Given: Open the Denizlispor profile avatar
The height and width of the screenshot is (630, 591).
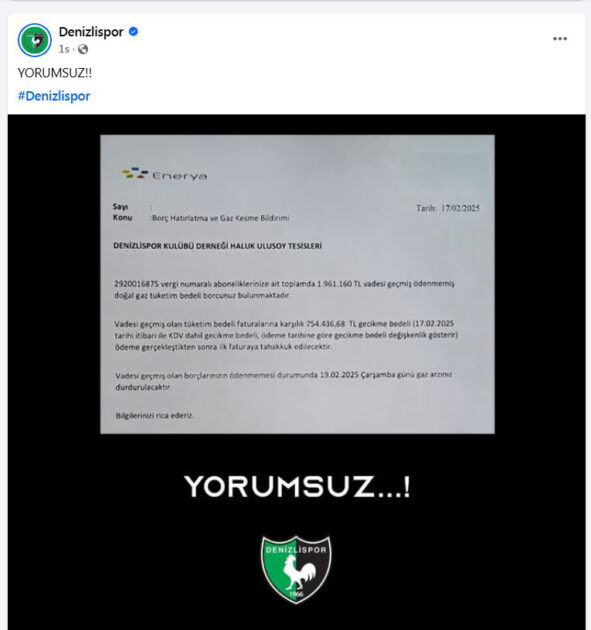Looking at the screenshot, I should 35,40.
